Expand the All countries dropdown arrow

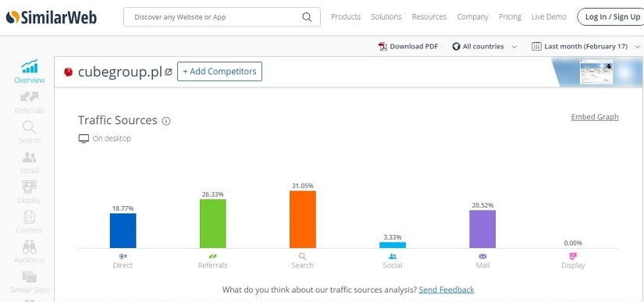[x=514, y=47]
